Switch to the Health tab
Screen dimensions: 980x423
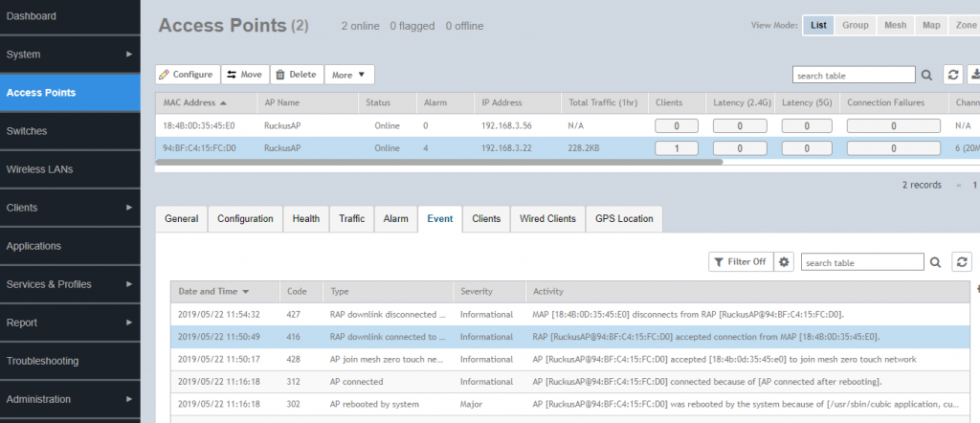coord(306,219)
